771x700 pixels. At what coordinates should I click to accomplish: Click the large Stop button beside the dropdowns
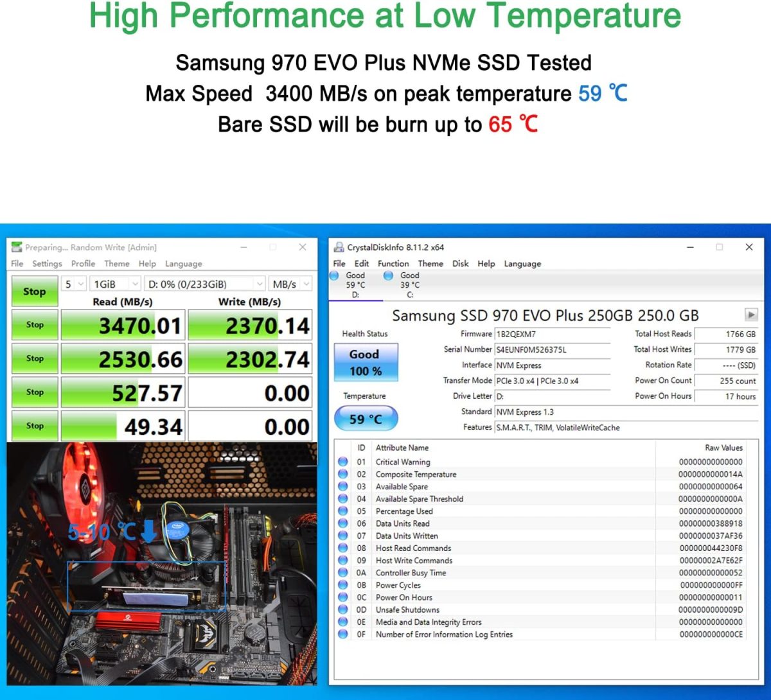coord(35,292)
